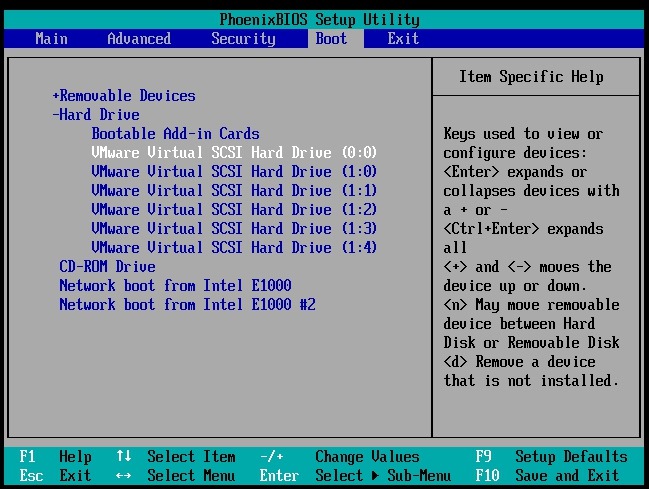Select VMware Virtual SCSI Hard Drive (1:3)
The height and width of the screenshot is (489, 649).
(x=234, y=229)
